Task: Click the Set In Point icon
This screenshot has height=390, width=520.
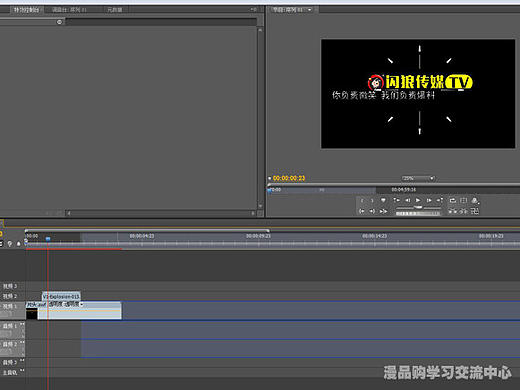Action: pos(362,200)
